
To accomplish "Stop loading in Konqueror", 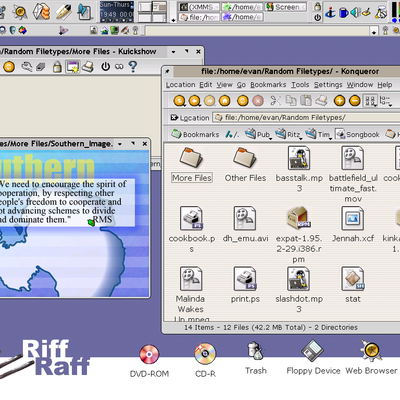I will pyautogui.click(x=258, y=101).
